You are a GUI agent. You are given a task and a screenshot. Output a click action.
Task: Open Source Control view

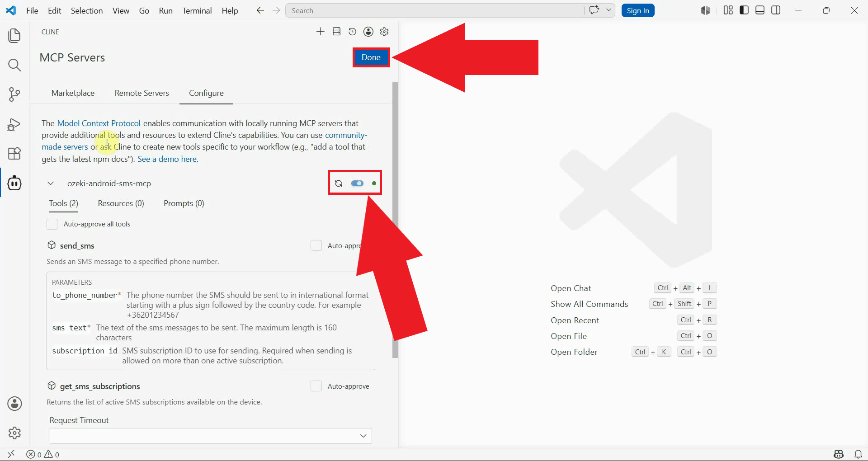click(14, 94)
